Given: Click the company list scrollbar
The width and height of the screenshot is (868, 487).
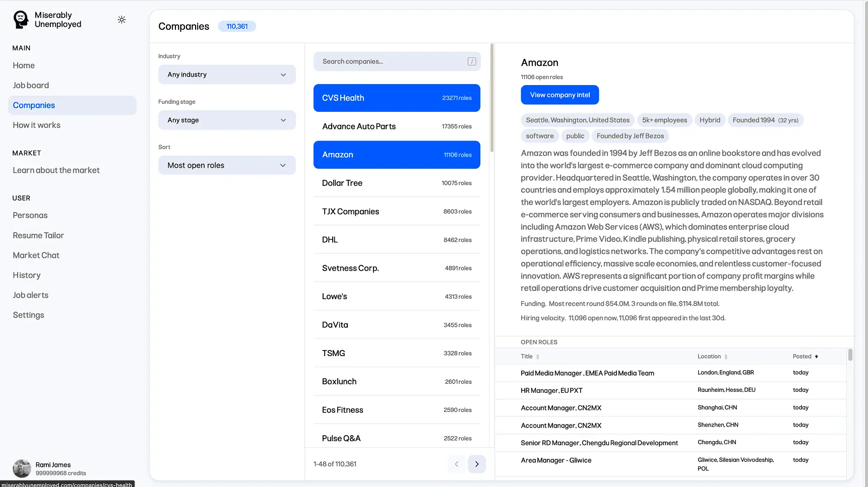Looking at the screenshot, I should (x=492, y=98).
